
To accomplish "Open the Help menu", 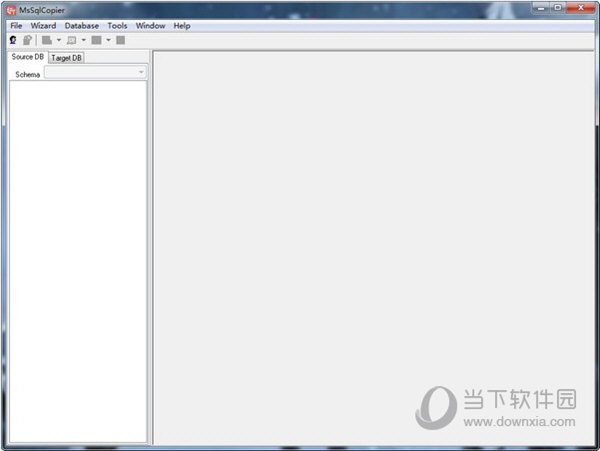I will [182, 26].
